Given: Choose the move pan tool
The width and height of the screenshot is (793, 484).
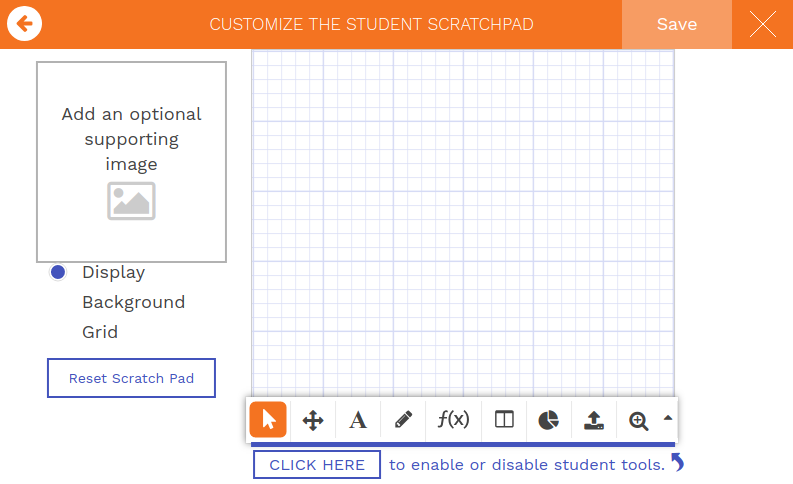Looking at the screenshot, I should pyautogui.click(x=313, y=420).
